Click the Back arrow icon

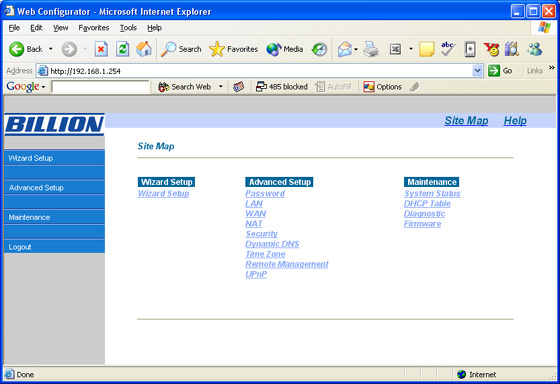click(16, 49)
